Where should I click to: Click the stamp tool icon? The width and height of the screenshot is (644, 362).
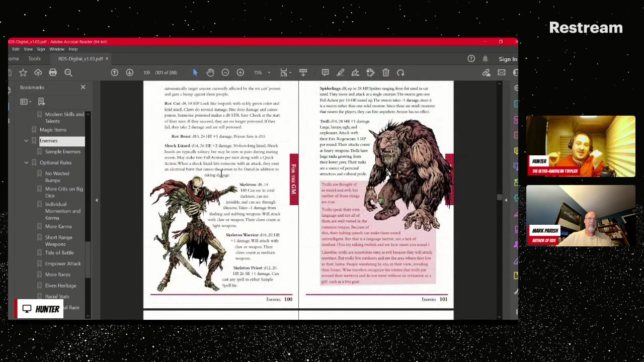370,72
